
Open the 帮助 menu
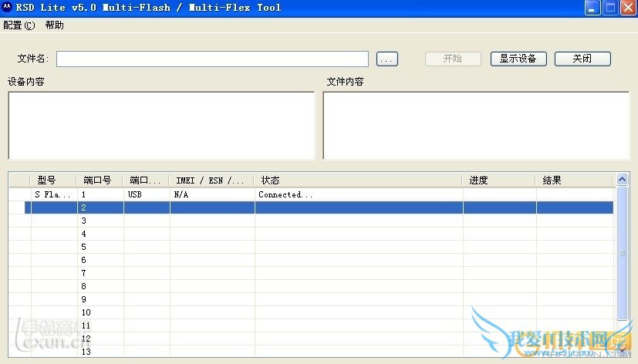click(x=55, y=25)
